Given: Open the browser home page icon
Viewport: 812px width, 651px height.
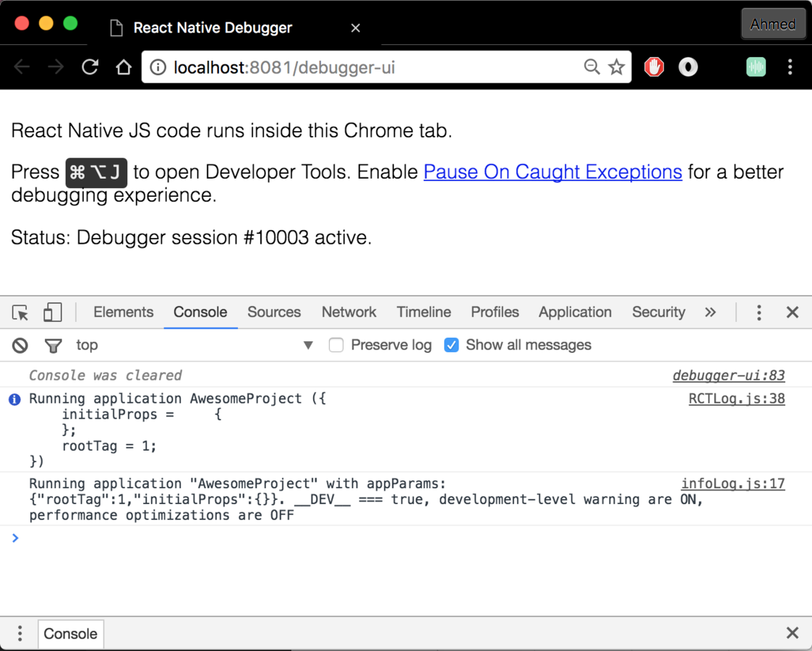Looking at the screenshot, I should (x=123, y=67).
